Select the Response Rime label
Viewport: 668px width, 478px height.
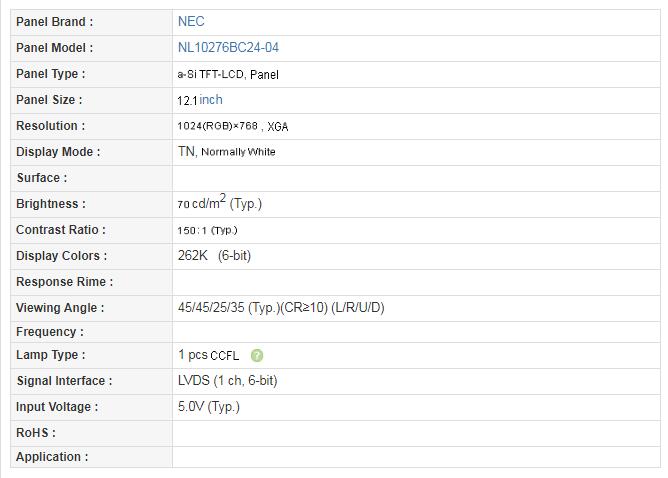tap(65, 282)
